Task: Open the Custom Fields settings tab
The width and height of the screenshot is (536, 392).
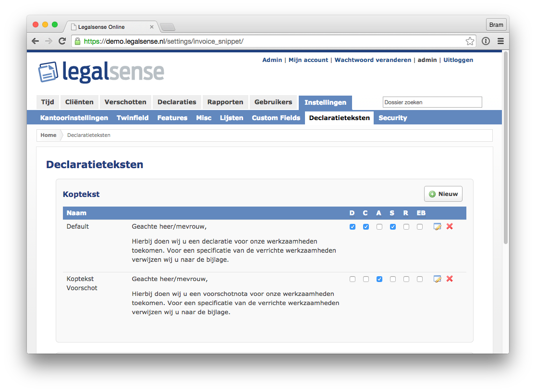Action: click(276, 118)
